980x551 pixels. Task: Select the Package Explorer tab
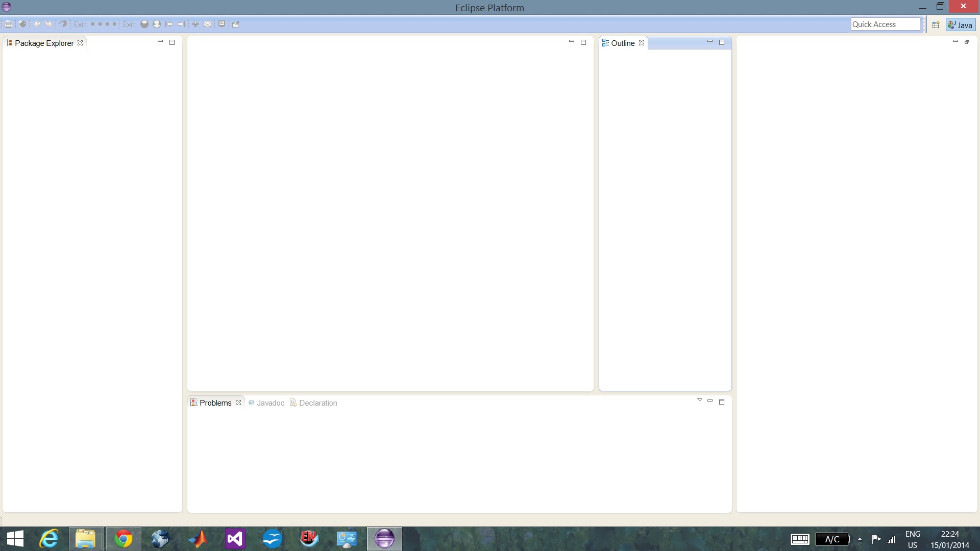pos(44,43)
